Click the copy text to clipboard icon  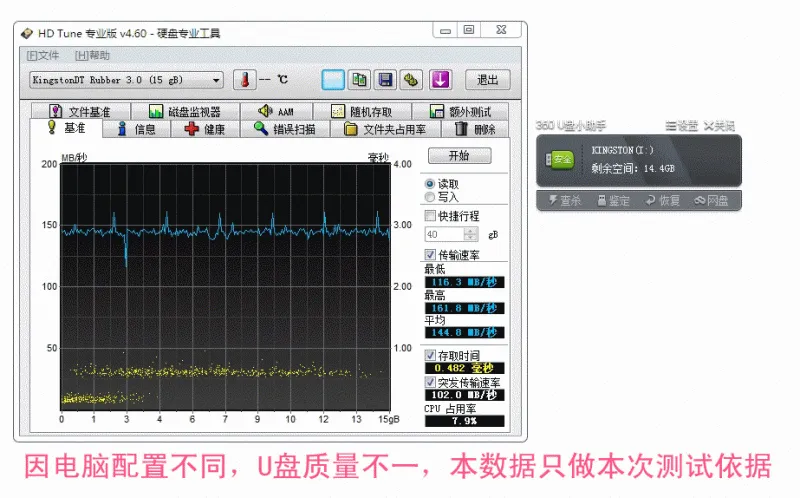click(333, 80)
